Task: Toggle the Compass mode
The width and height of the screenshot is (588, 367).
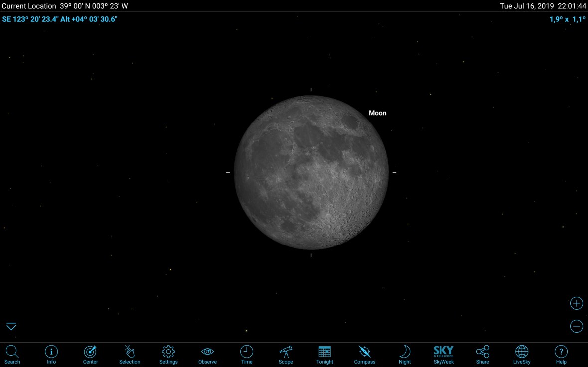Action: (364, 354)
